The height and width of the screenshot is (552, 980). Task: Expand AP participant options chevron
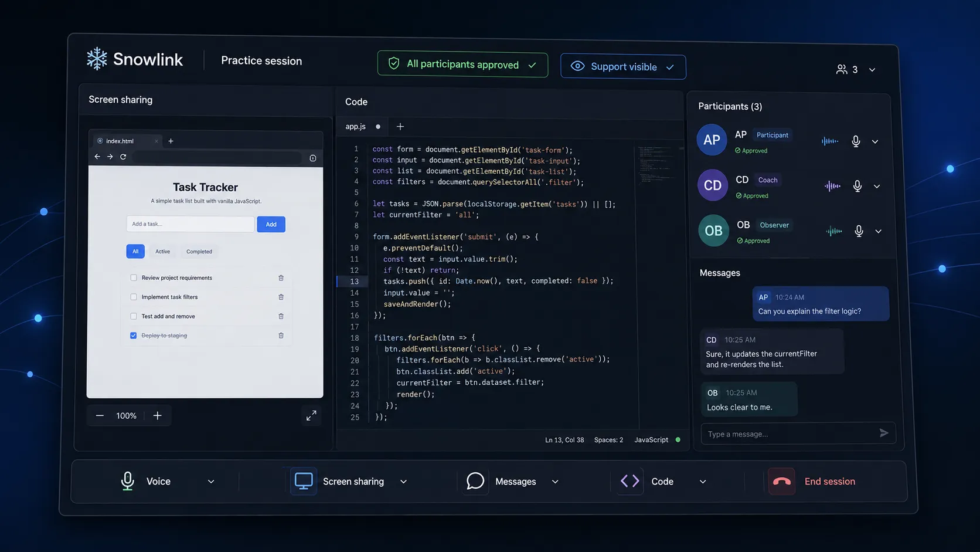coord(875,141)
